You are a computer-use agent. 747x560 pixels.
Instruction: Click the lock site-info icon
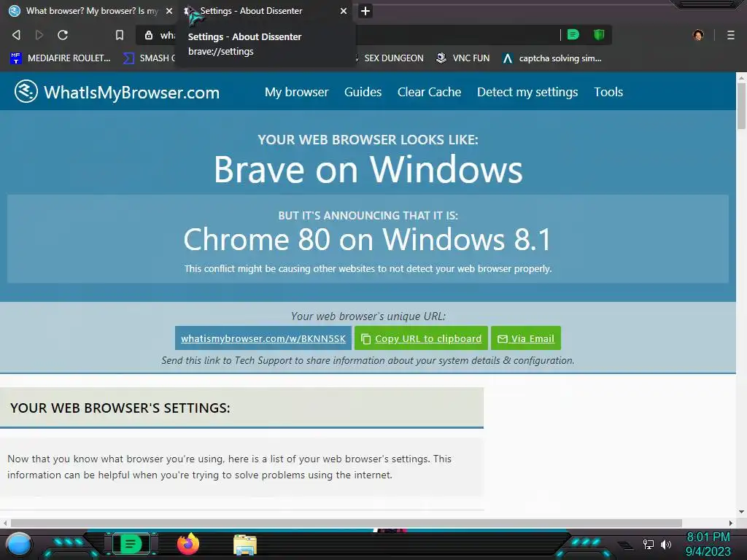pos(149,35)
